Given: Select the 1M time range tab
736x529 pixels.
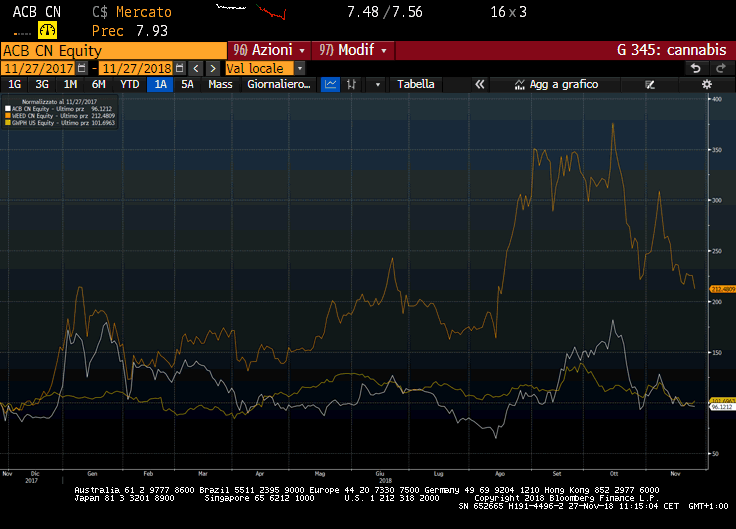Looking at the screenshot, I should point(70,84).
